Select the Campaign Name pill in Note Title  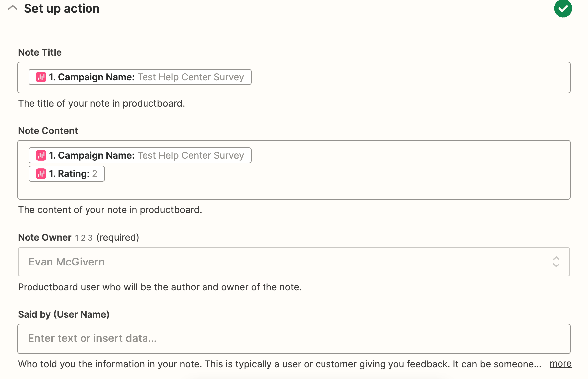(x=140, y=77)
